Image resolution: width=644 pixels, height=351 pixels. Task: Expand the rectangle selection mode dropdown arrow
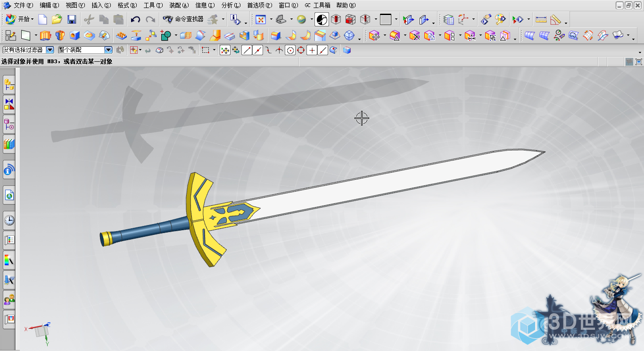pyautogui.click(x=214, y=50)
